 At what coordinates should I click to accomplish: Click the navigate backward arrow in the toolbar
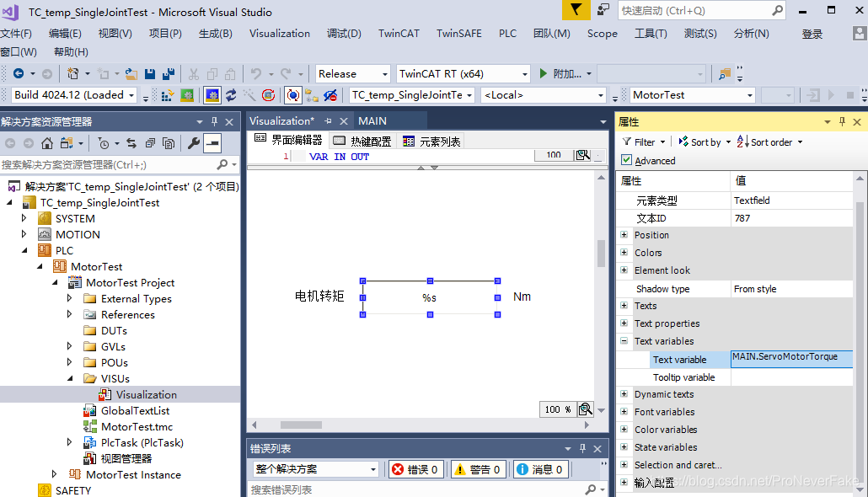pyautogui.click(x=19, y=73)
